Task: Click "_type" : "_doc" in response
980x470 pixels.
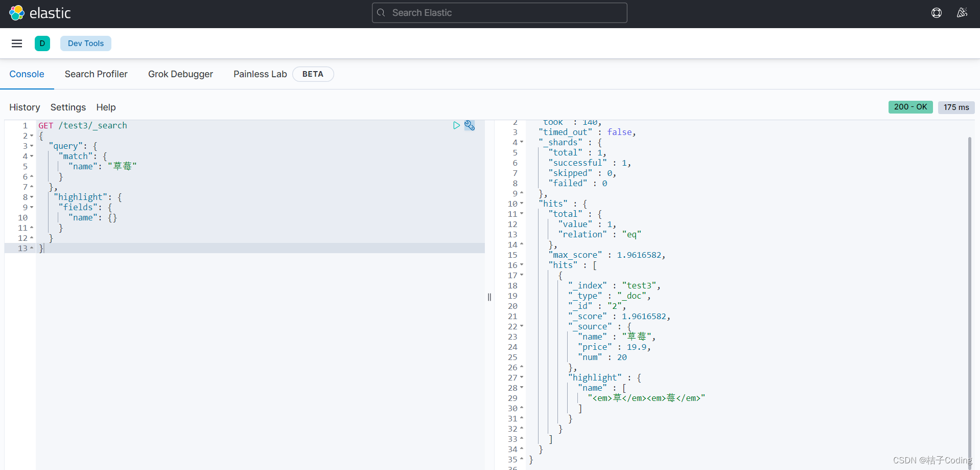Action: [x=610, y=296]
